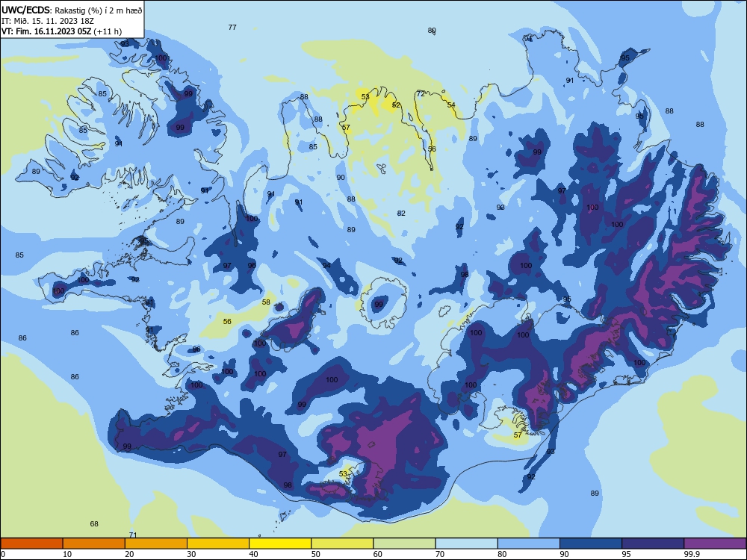Click the indigo 95–99.9 legend block
This screenshot has height=560, width=747.
pos(653,544)
